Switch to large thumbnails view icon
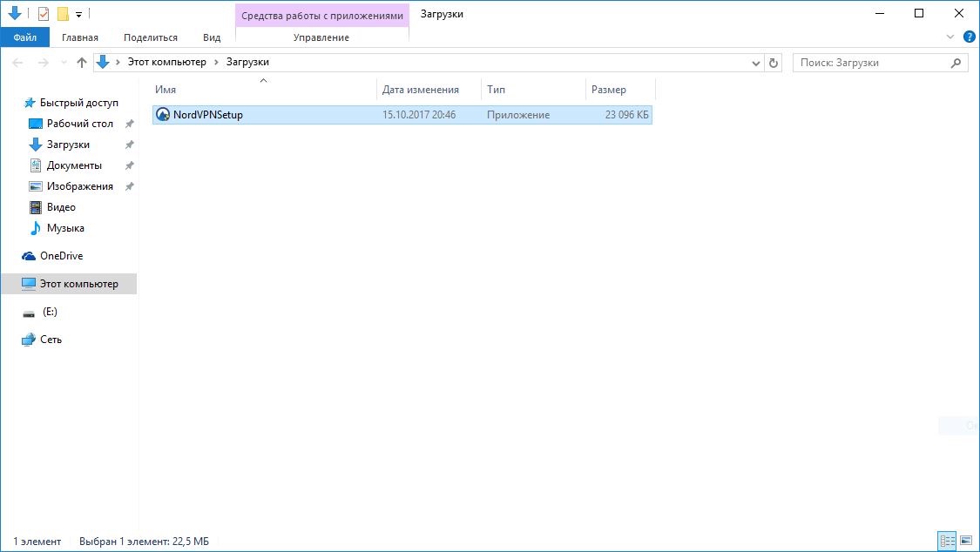This screenshot has height=552, width=980. click(x=966, y=541)
